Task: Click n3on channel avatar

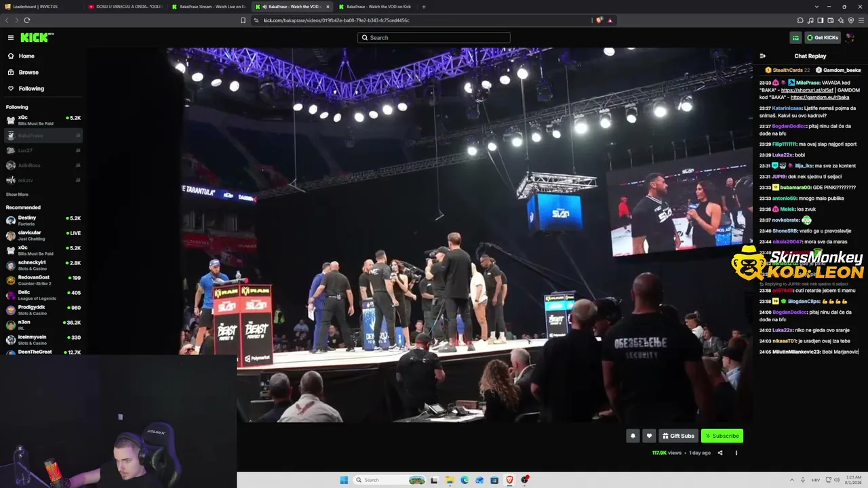Action: (11, 325)
